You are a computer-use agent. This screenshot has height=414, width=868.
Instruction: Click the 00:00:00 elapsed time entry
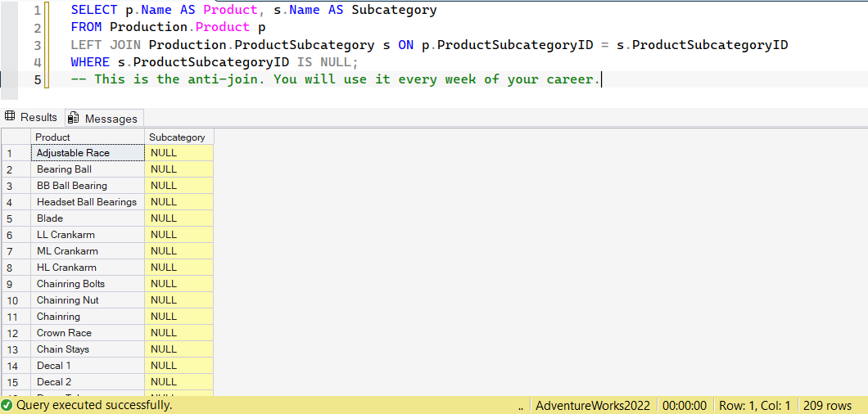click(x=685, y=405)
